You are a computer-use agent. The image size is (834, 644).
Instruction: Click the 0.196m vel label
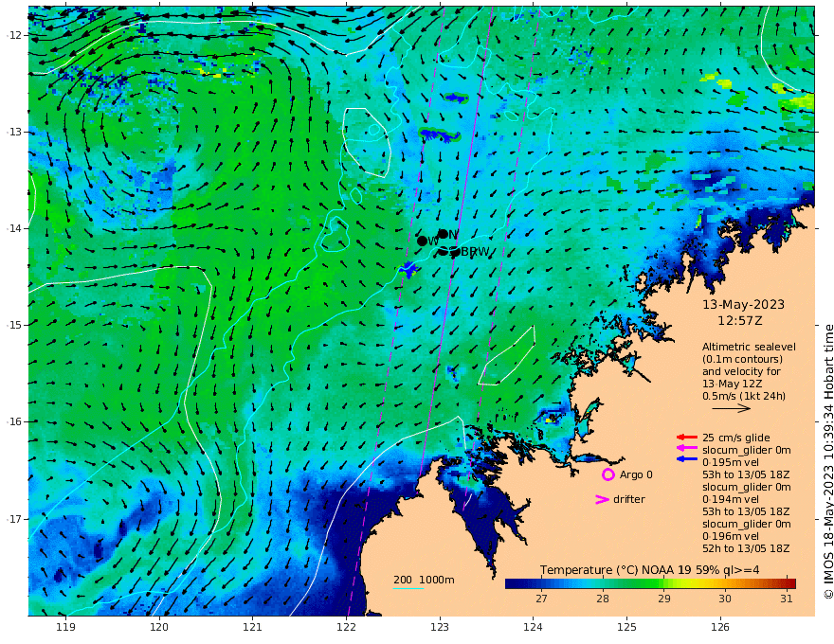(731, 536)
